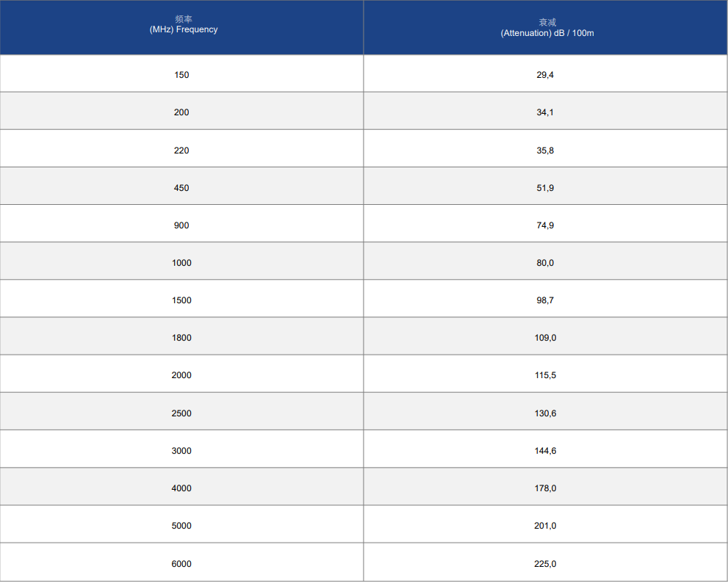Click the 220 frequency cell

coord(181,148)
